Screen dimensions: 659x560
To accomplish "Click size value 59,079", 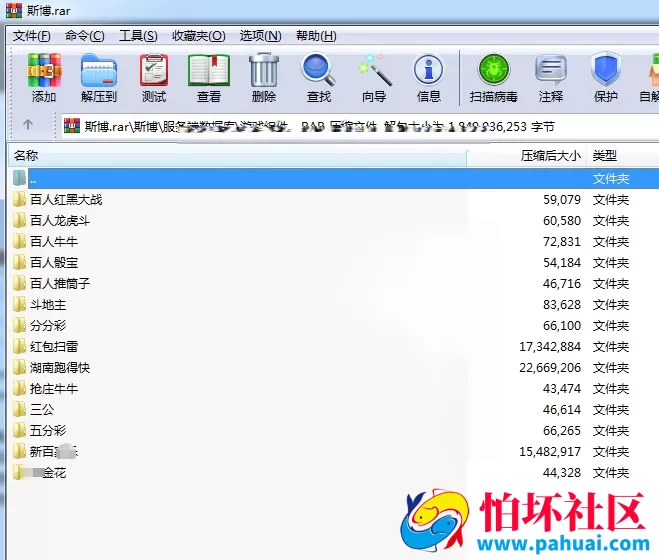I will pyautogui.click(x=562, y=199).
